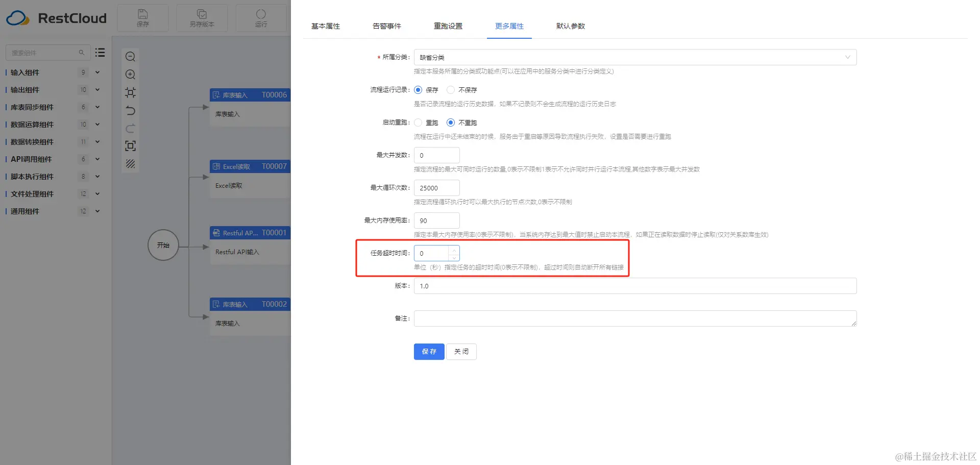The image size is (980, 465).
Task: Decrease 任务超时时间 with the down arrow
Action: pos(454,257)
